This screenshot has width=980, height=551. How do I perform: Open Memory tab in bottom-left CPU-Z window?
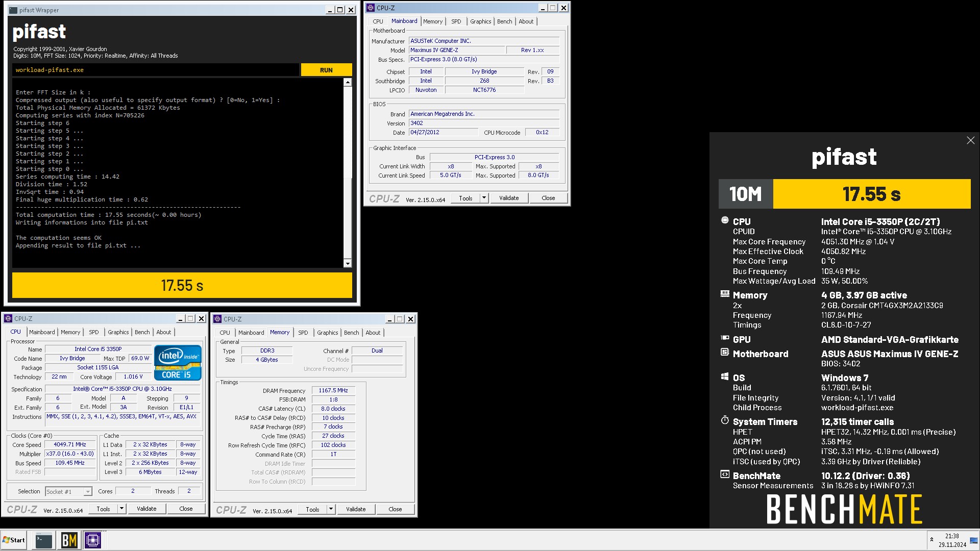(x=70, y=332)
